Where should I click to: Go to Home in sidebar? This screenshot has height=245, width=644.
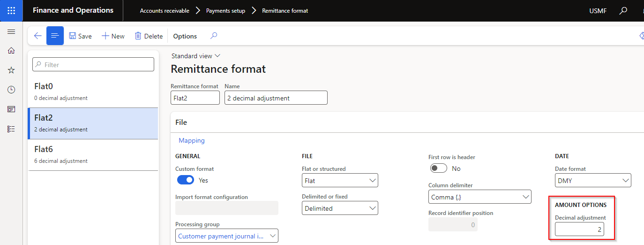click(11, 51)
